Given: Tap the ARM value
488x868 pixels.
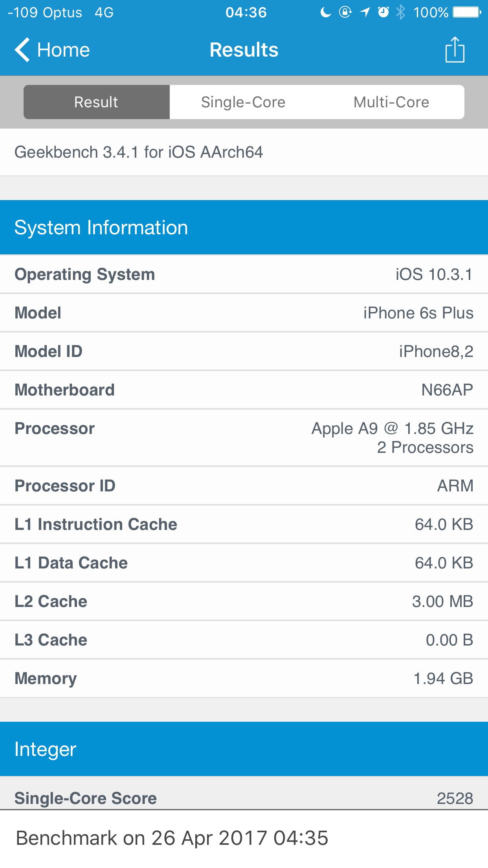Looking at the screenshot, I should (455, 486).
